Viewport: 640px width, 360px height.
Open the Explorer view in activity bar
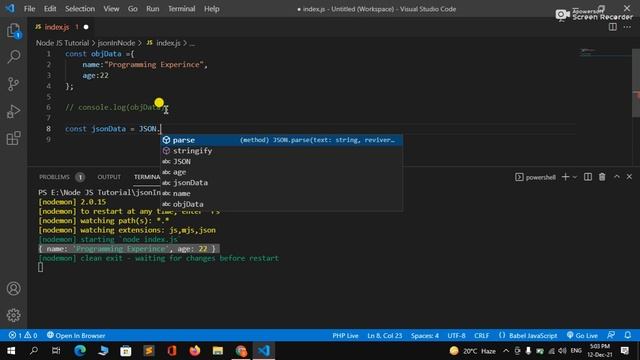coord(13,31)
